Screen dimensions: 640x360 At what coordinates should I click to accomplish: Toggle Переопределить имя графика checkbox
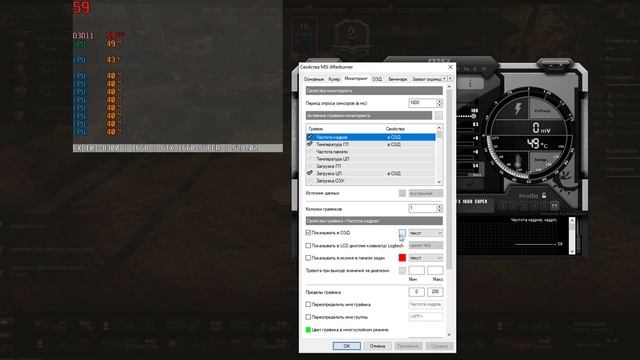pos(308,304)
